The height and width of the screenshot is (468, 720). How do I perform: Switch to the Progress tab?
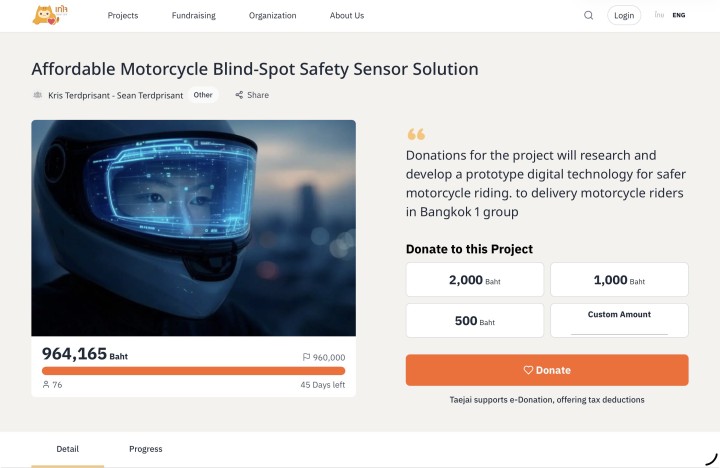click(x=145, y=449)
